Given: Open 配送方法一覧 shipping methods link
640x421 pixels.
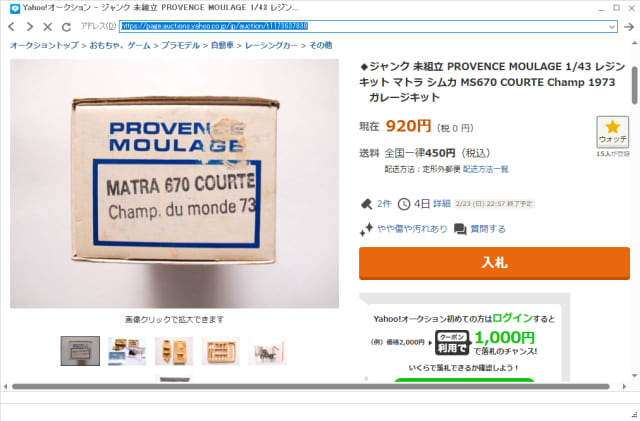Looking at the screenshot, I should 486,169.
